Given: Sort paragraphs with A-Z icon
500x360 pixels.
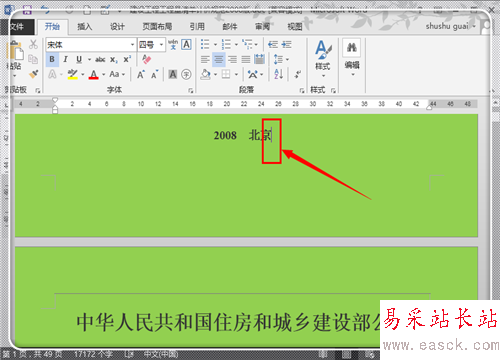Looking at the screenshot, I should point(279,74).
